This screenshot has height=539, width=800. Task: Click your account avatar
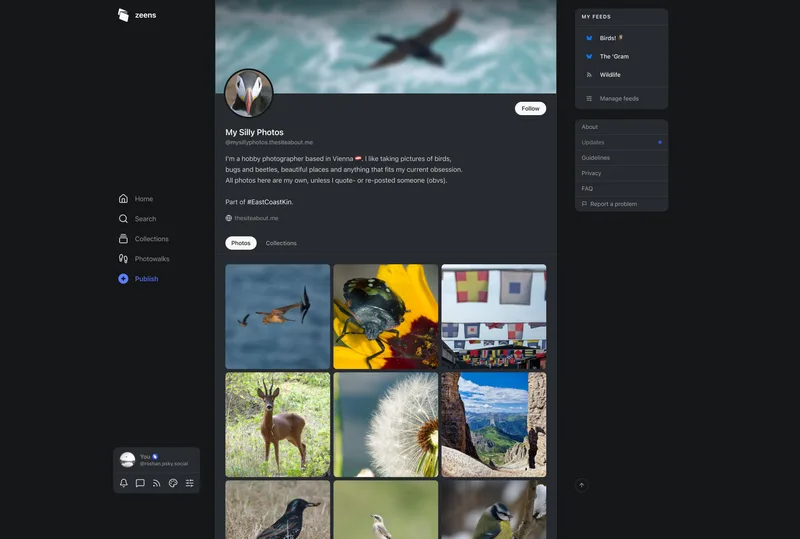(x=127, y=459)
